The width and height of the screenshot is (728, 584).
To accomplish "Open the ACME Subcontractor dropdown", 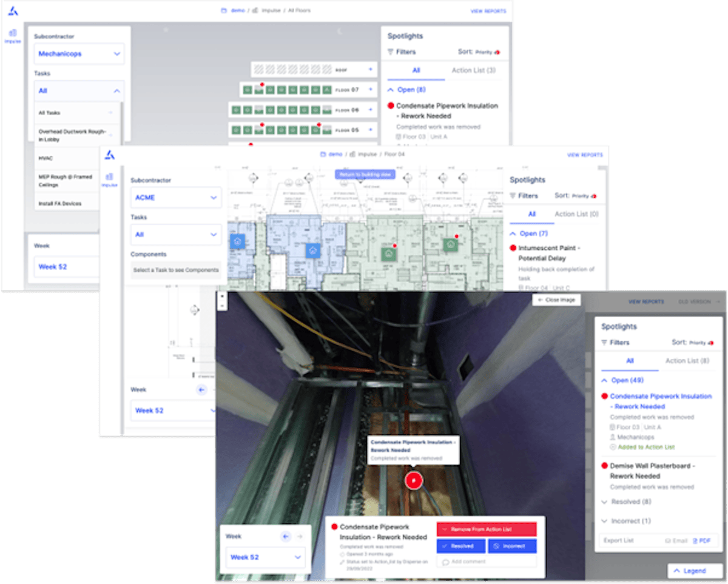I will tap(176, 198).
